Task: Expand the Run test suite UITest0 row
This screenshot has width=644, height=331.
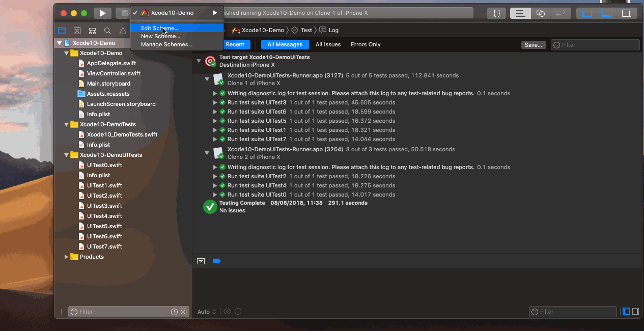Action: (215, 195)
